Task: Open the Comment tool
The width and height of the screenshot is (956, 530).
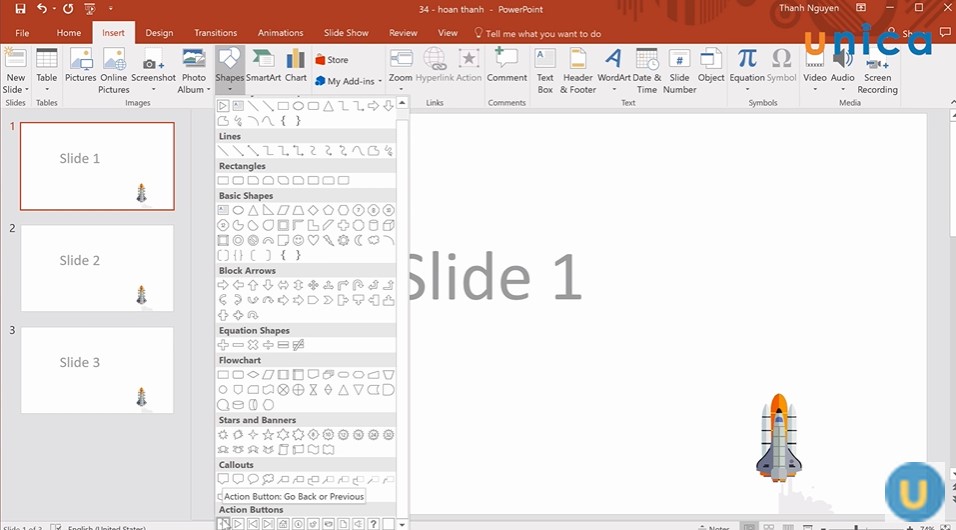Action: [507, 66]
